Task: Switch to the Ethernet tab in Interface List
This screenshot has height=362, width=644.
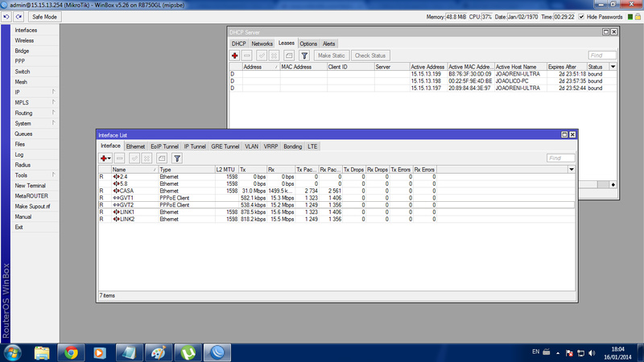Action: [135, 146]
